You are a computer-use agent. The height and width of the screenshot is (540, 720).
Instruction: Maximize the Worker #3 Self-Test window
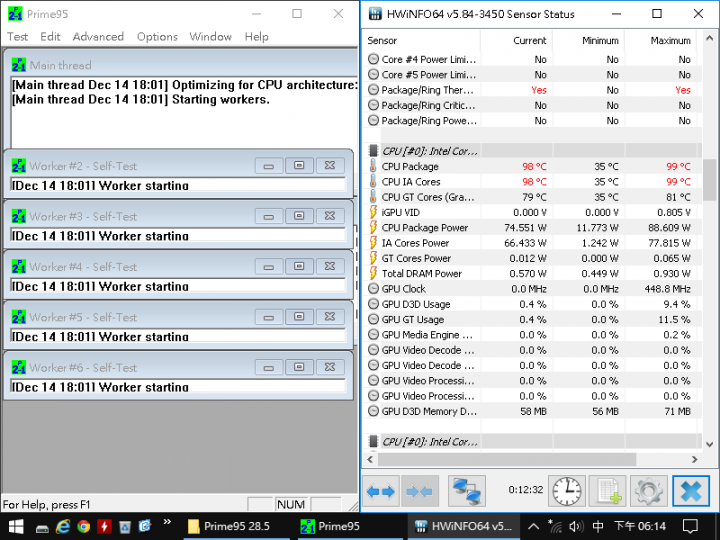pos(299,216)
